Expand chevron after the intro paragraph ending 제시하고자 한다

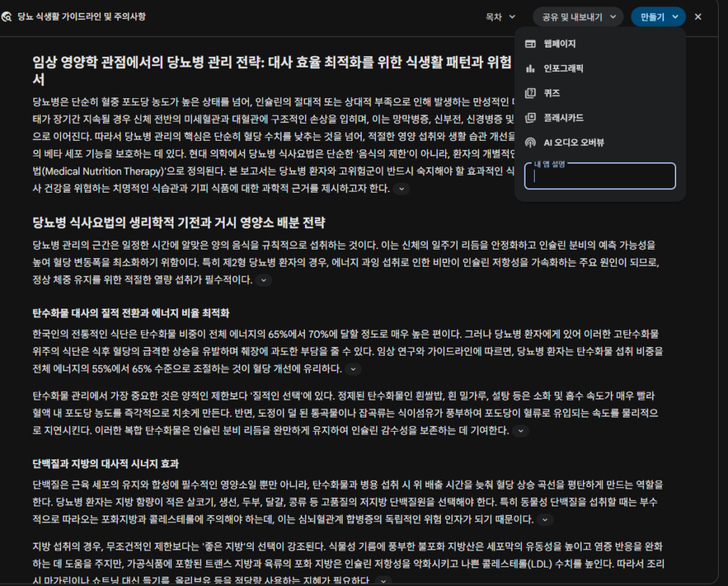pos(402,188)
